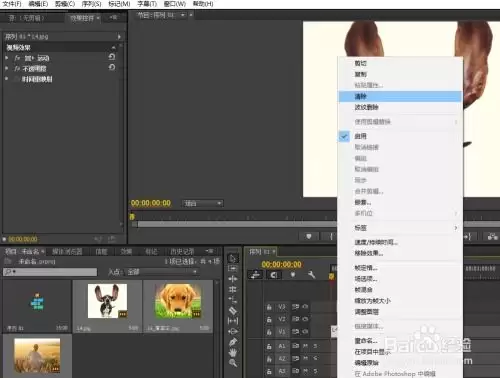
Task: Toggle timeline snap magnet icon
Action: coord(274,275)
